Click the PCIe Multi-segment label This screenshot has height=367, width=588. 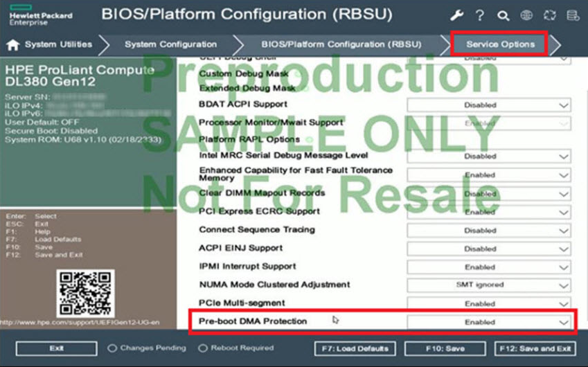click(242, 303)
